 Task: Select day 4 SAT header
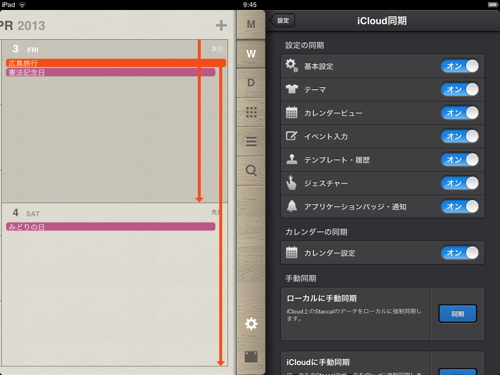click(26, 213)
